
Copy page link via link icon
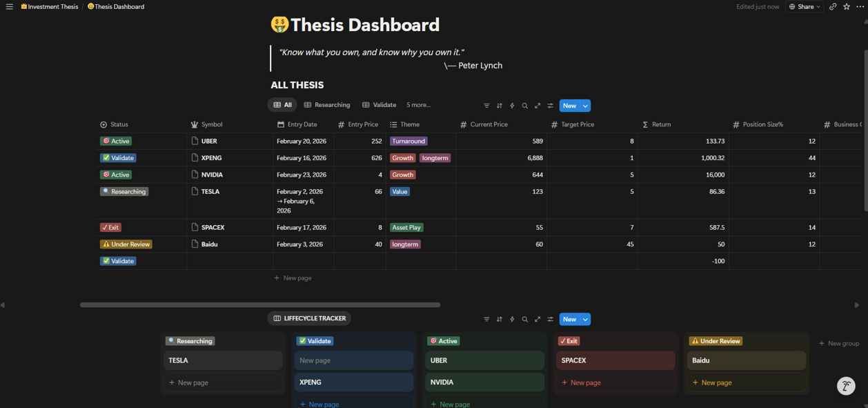(x=833, y=7)
